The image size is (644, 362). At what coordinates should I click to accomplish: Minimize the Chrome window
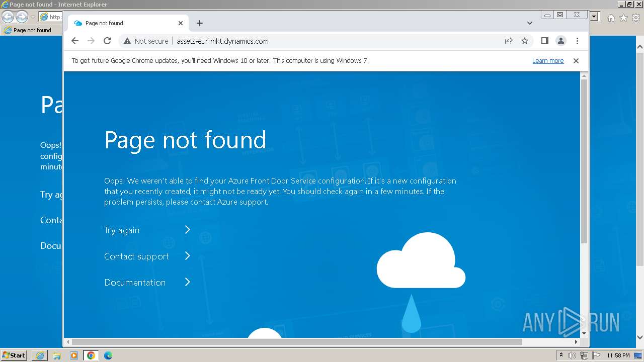pos(547,15)
